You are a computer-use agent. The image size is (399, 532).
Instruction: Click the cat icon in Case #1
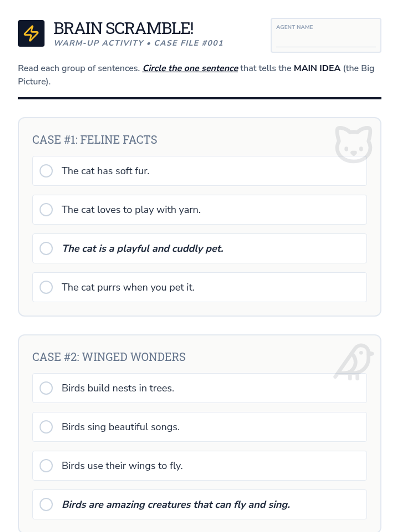353,144
